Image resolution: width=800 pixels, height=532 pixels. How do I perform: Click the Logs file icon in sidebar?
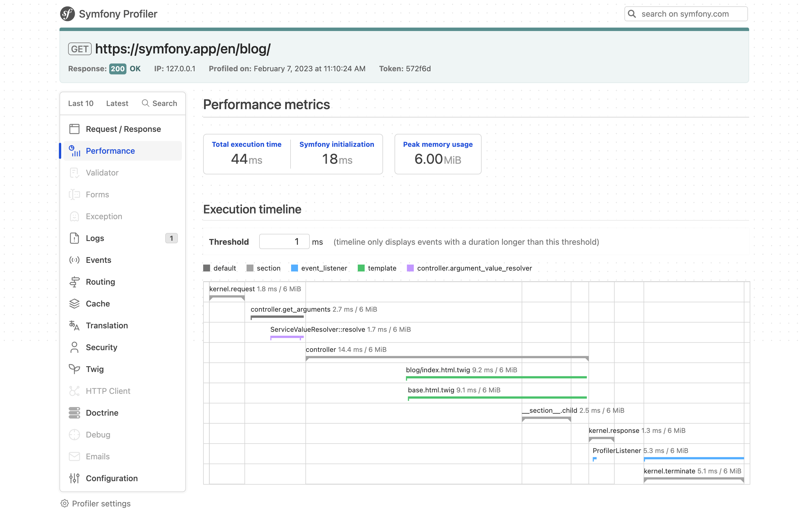click(x=74, y=238)
